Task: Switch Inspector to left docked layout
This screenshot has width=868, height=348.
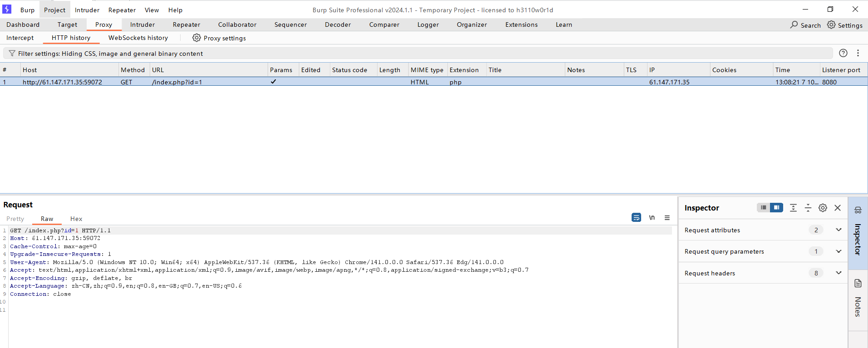Action: (764, 208)
